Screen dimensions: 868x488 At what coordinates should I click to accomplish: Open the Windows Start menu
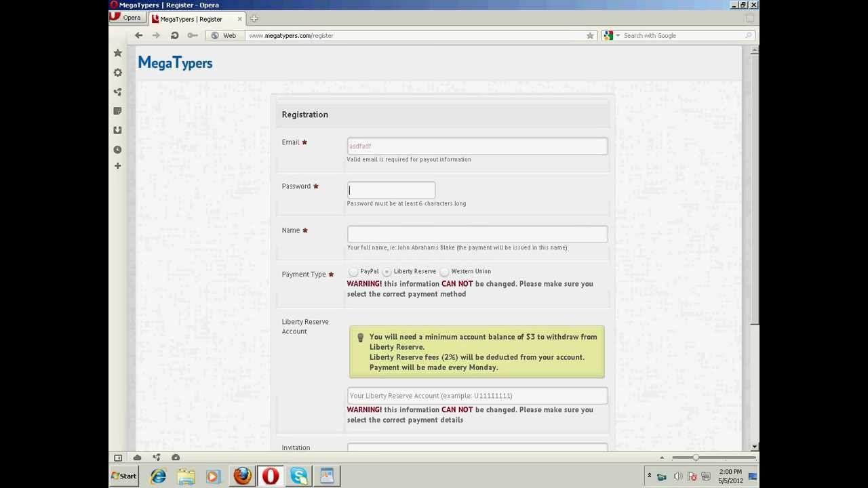124,476
